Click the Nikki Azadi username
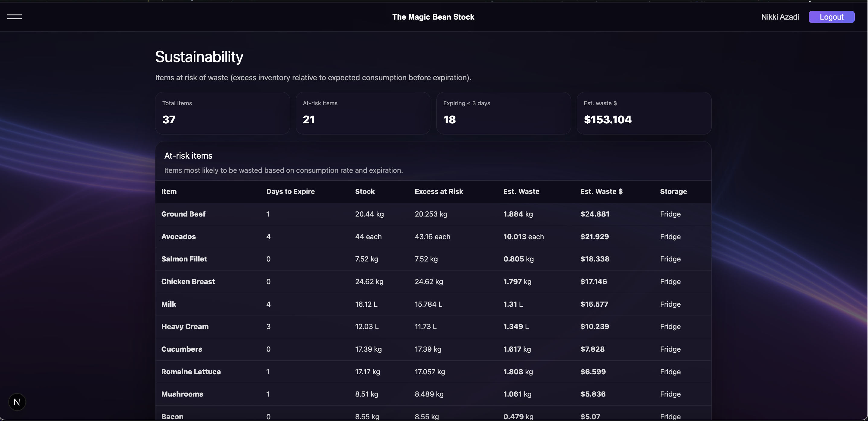Screen dimensions: 868x421 coord(780,17)
